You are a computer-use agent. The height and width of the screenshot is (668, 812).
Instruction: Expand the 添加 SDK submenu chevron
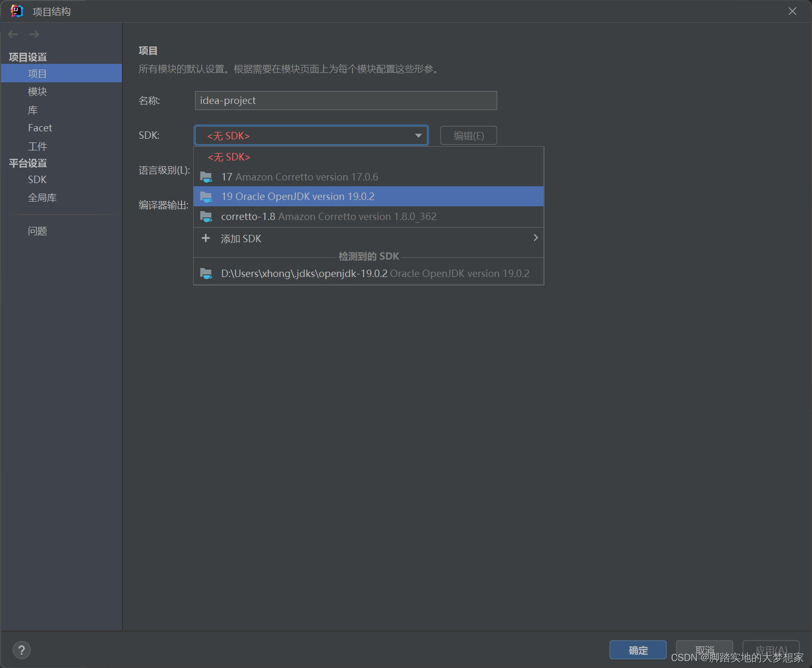click(x=536, y=238)
